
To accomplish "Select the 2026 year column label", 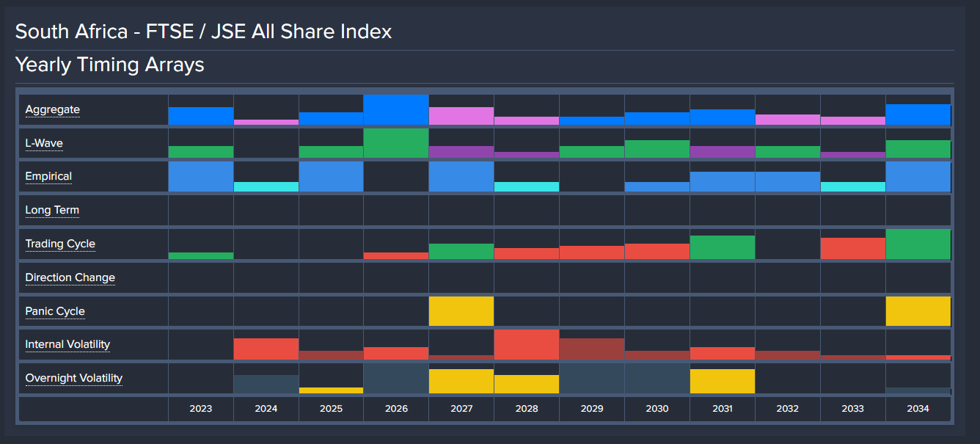I will (x=396, y=409).
